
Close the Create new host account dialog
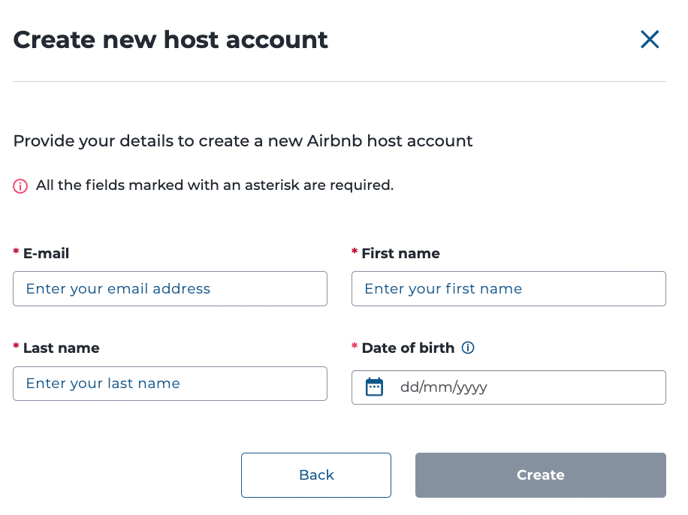(649, 39)
